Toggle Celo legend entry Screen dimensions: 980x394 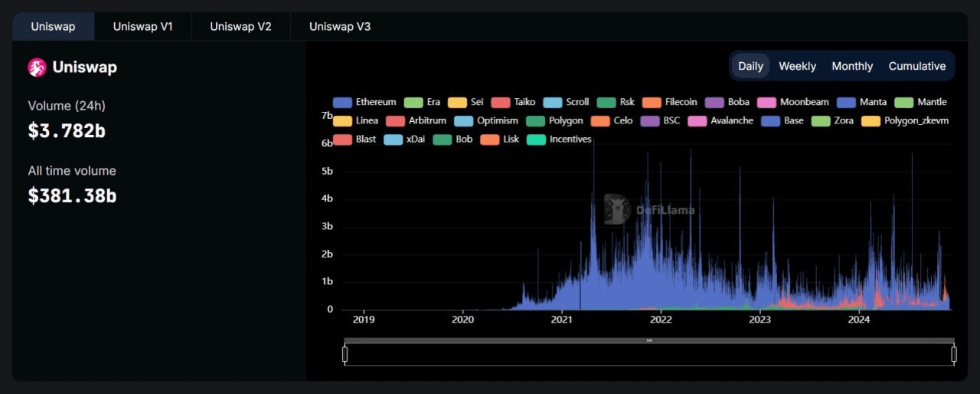612,120
